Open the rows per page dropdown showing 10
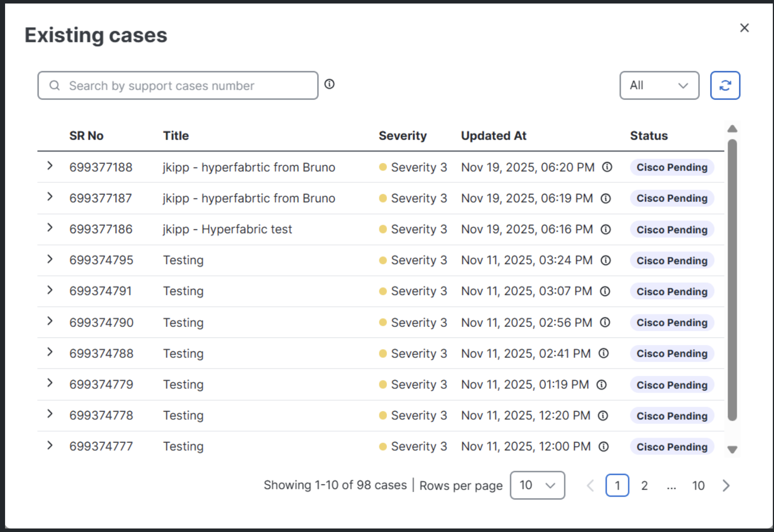The image size is (774, 532). (537, 485)
